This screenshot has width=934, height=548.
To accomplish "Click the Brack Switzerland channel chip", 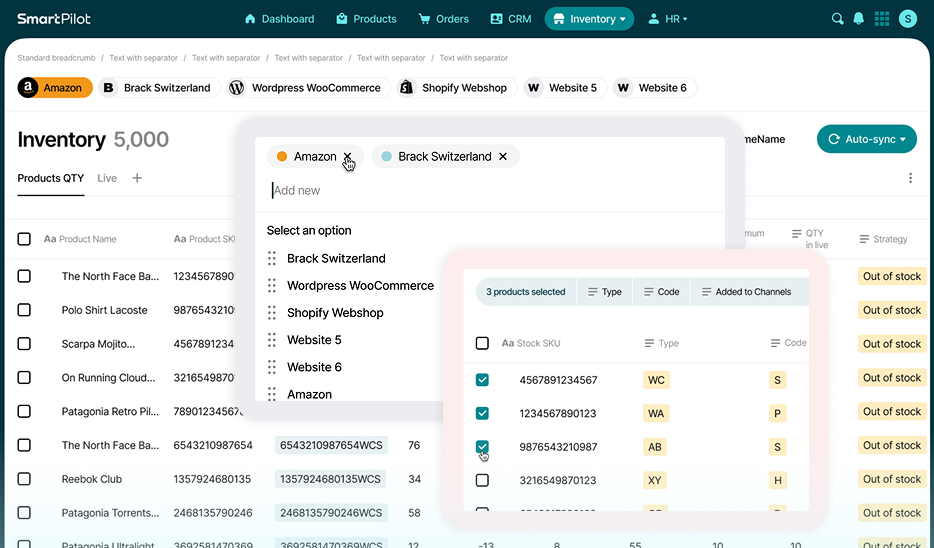I will coord(159,88).
